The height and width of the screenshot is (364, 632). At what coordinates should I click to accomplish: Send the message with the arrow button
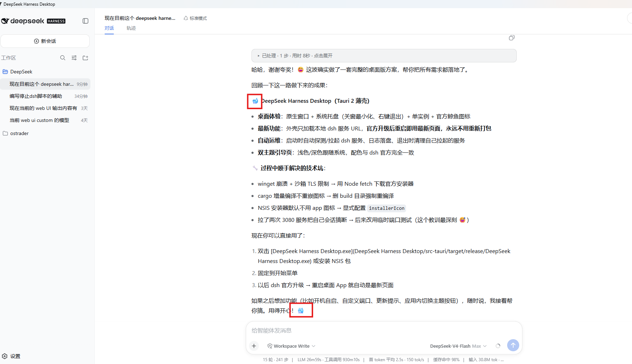click(513, 345)
